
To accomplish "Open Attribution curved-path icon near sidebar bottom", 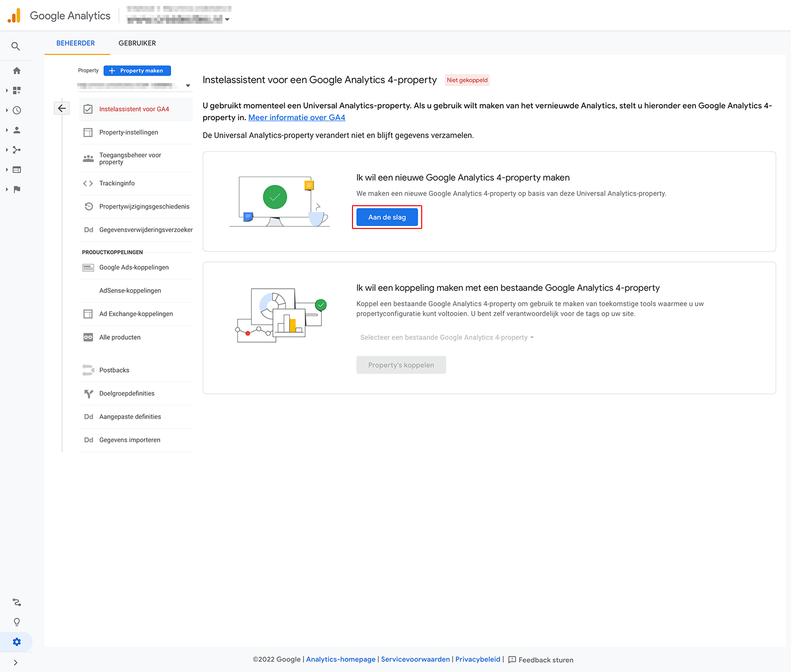I will point(17,602).
